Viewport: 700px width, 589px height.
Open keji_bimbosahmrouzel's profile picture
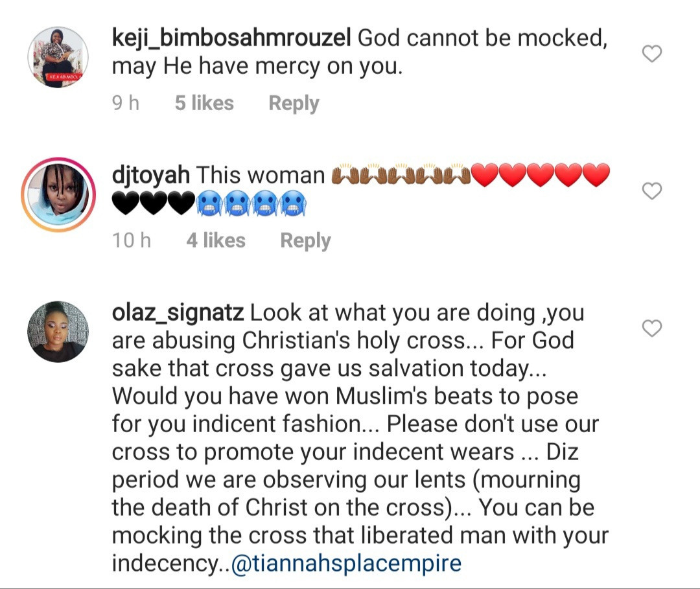coord(58,57)
